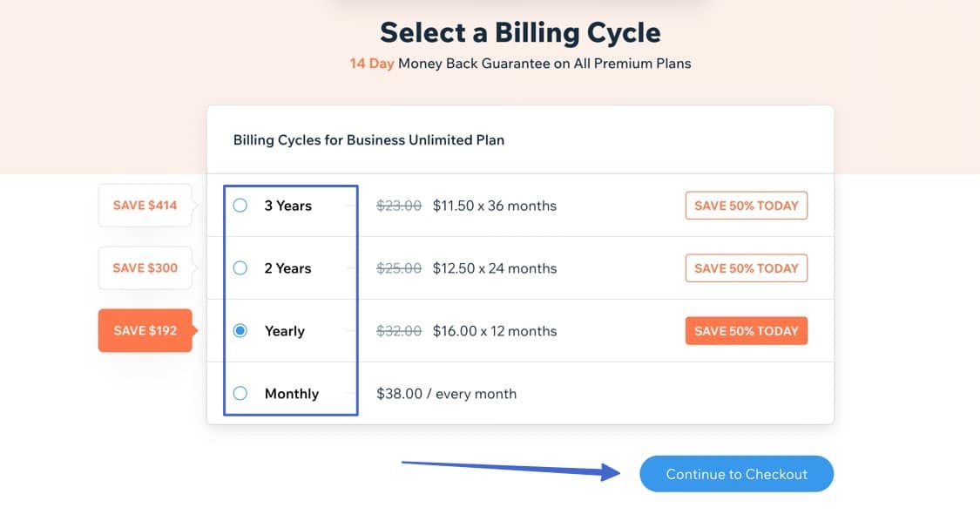The width and height of the screenshot is (980, 521).
Task: Click the Monthly label text
Action: (x=292, y=394)
